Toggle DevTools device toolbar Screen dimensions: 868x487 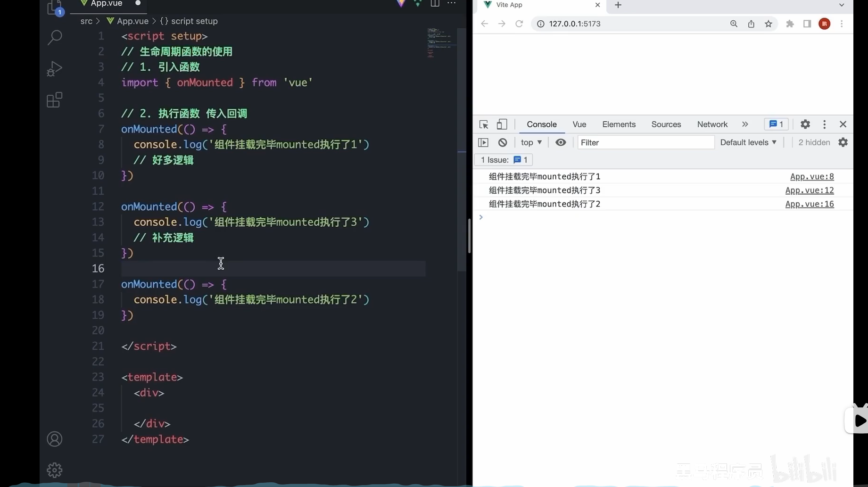[x=502, y=124]
